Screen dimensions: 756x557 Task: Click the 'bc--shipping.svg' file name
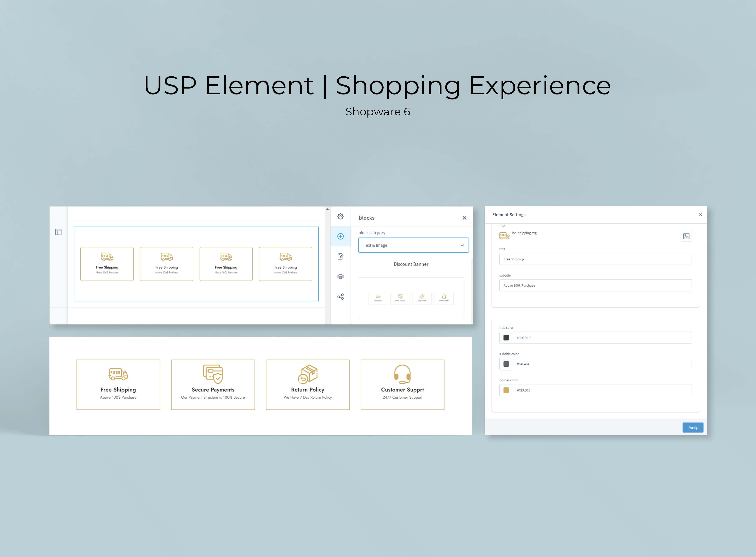click(524, 233)
